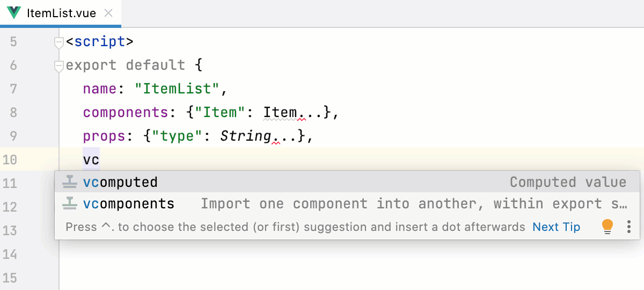
Task: Collapse the export default block fold marker
Action: (x=60, y=66)
